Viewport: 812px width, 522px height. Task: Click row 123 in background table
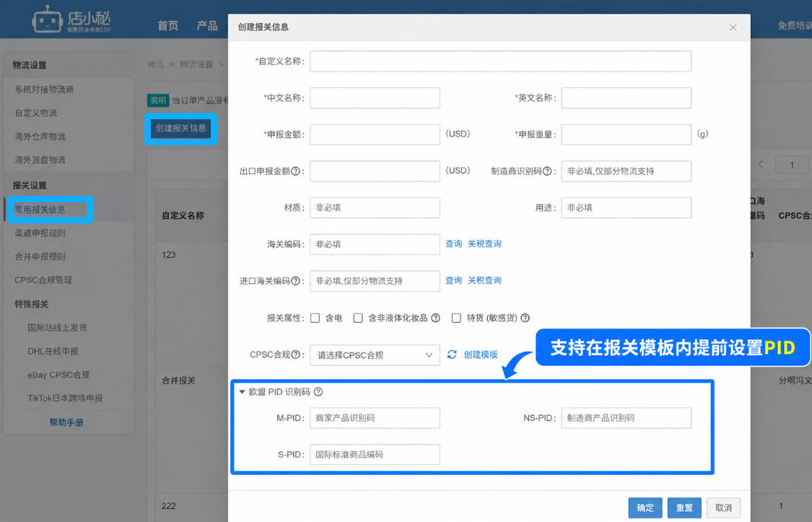point(169,255)
